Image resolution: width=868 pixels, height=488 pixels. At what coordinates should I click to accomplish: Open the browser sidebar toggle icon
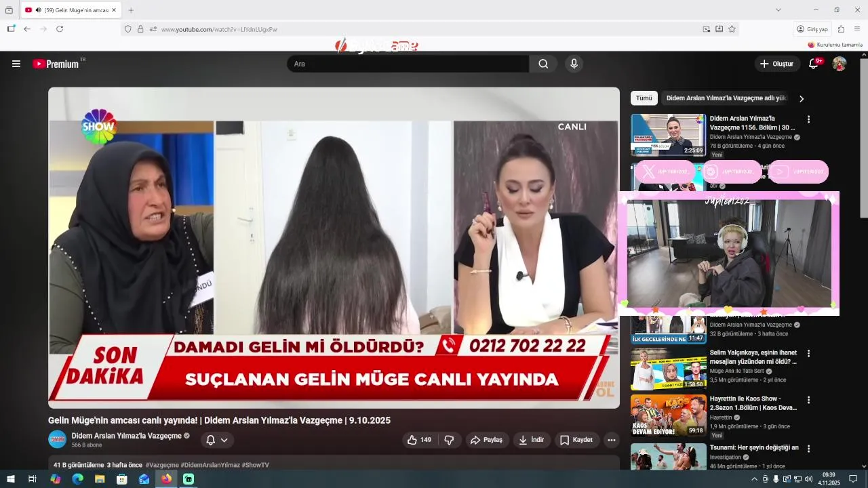(11, 29)
